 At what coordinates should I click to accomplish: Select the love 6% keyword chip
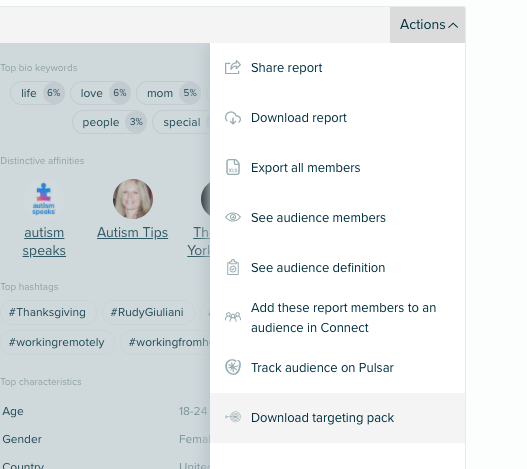[x=100, y=93]
